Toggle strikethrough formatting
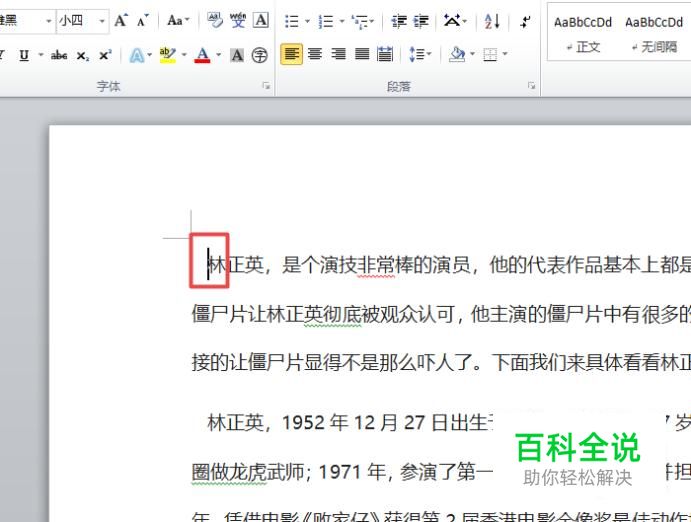This screenshot has height=522, width=691. click(59, 56)
